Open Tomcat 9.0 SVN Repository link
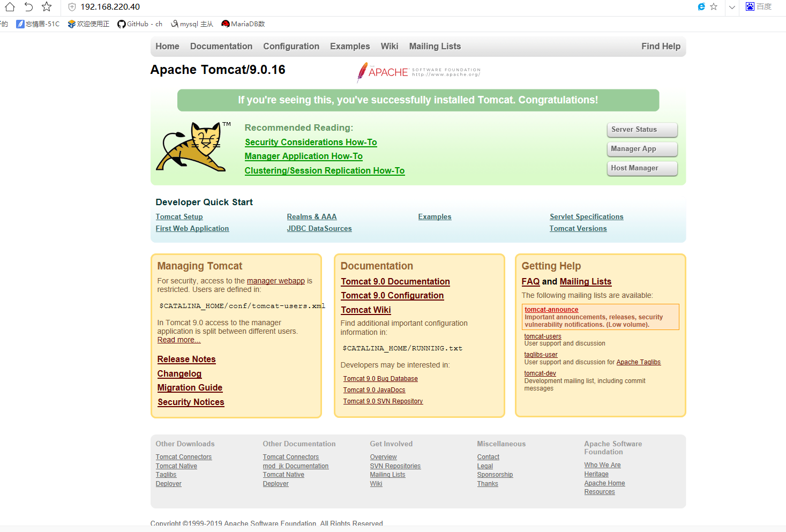 point(383,402)
